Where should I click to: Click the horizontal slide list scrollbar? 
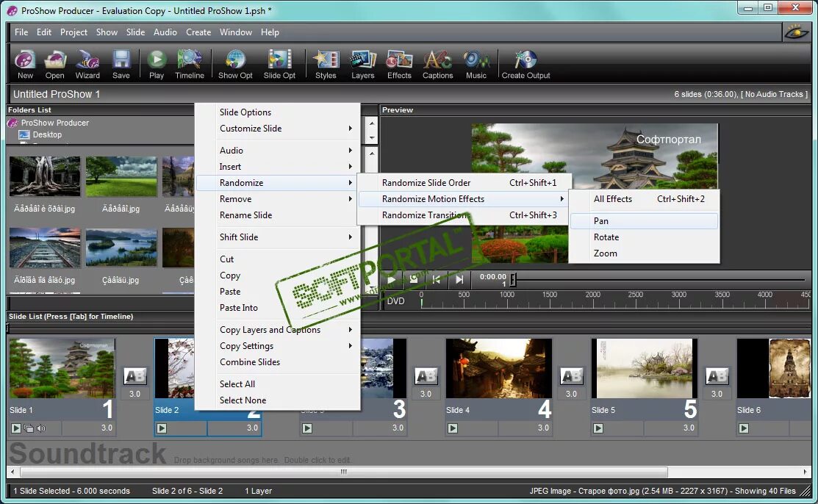click(344, 472)
